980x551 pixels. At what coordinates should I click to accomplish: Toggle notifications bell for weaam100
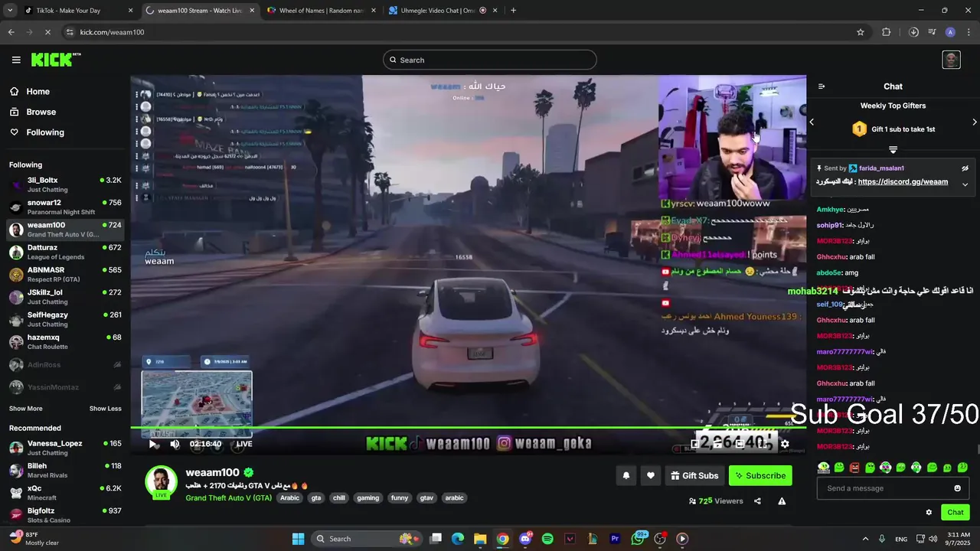click(626, 475)
